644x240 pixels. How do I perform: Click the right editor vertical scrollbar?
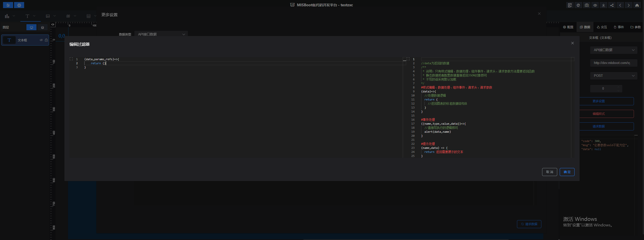pyautogui.click(x=573, y=108)
